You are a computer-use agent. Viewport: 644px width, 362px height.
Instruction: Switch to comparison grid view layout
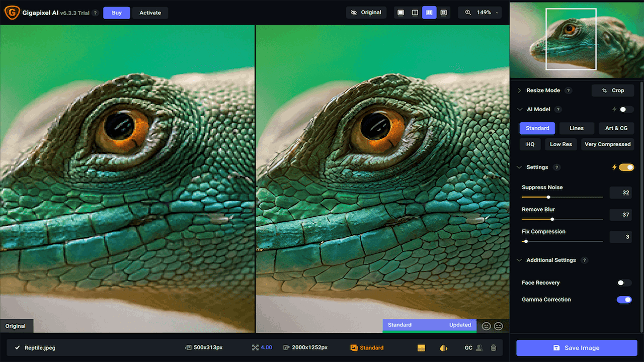[x=444, y=13]
